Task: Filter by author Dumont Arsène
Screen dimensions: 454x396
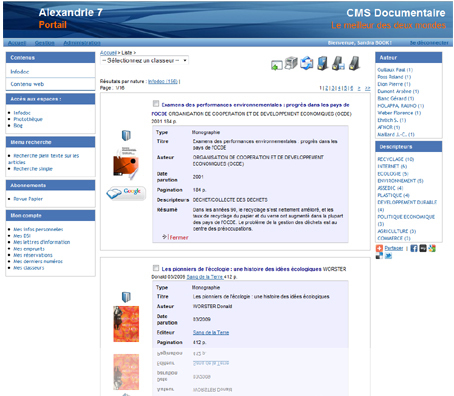Action: click(398, 91)
